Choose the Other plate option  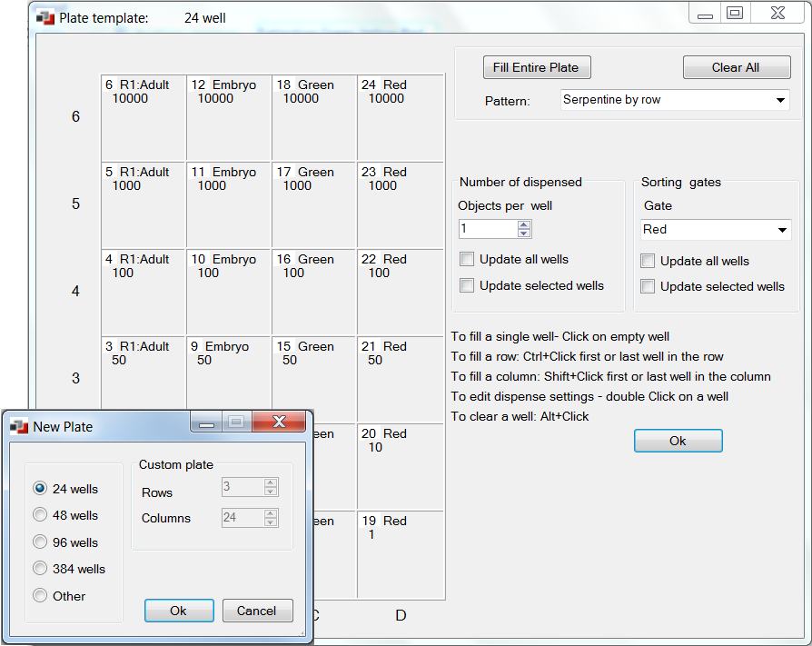(x=39, y=596)
